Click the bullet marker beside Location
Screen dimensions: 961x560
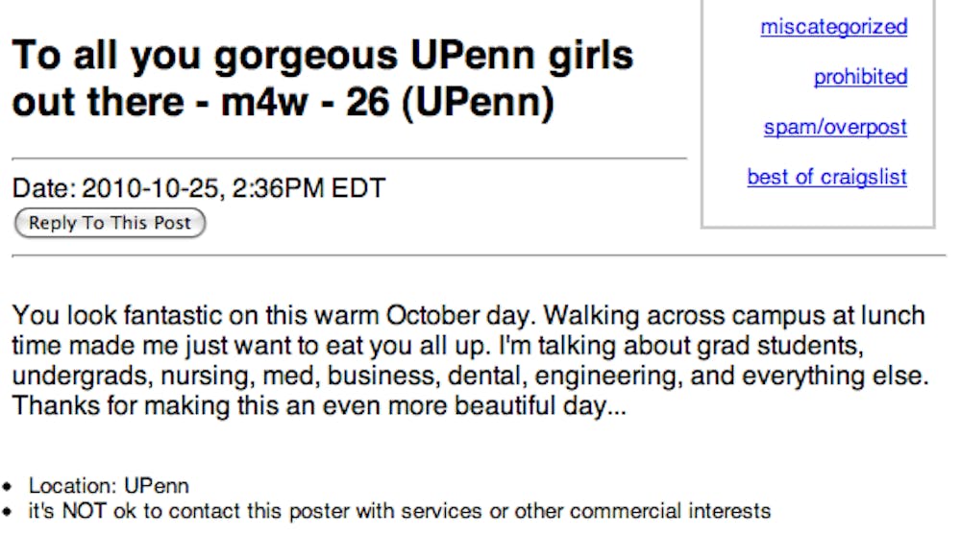(16, 487)
